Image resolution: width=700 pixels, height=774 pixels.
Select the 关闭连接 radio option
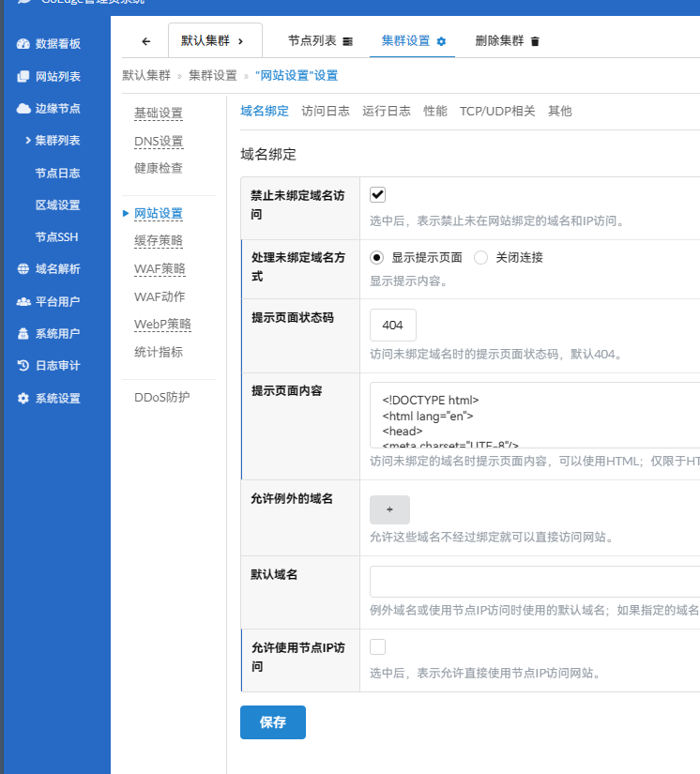[x=481, y=257]
